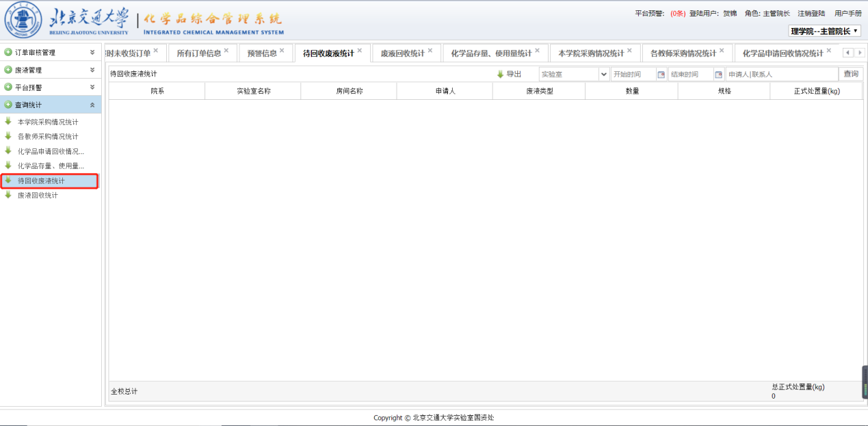The width and height of the screenshot is (868, 426).
Task: Click the green export arrow icon
Action: [x=500, y=74]
